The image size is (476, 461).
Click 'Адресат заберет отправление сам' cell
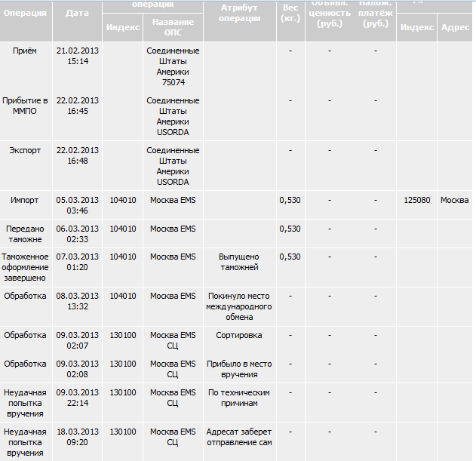point(240,437)
